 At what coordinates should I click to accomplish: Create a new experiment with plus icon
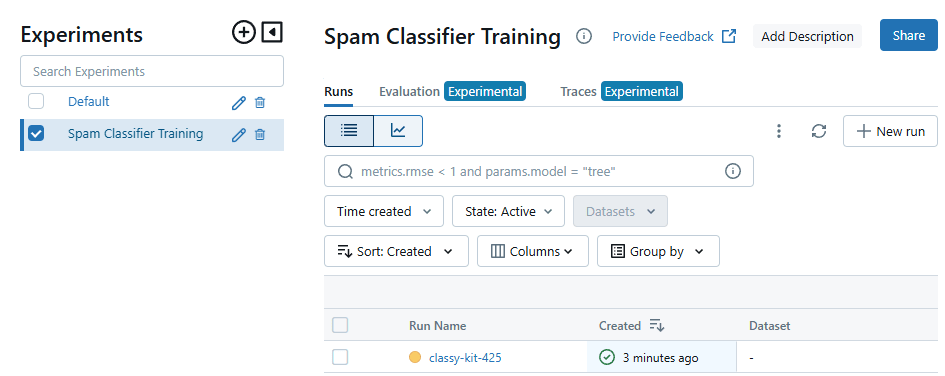tap(244, 32)
